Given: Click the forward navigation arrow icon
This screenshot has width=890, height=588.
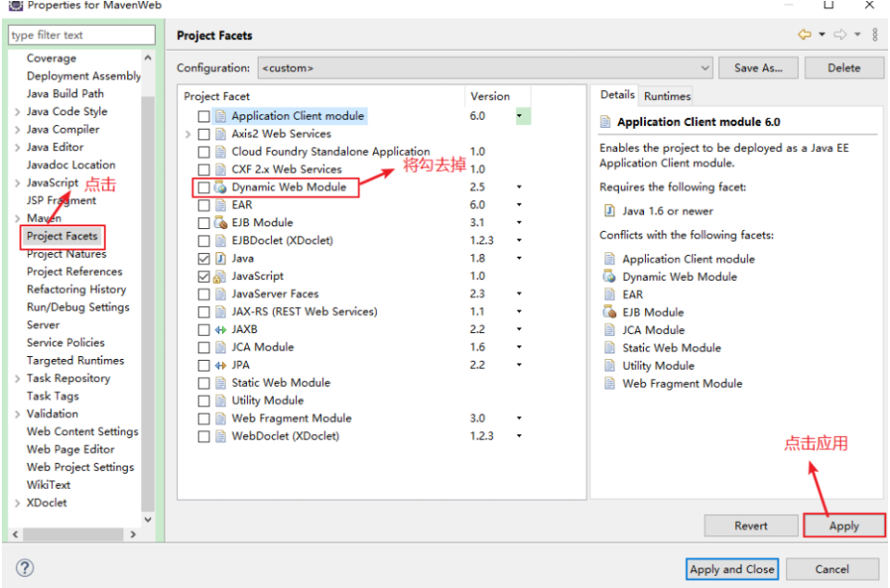Looking at the screenshot, I should [840, 34].
